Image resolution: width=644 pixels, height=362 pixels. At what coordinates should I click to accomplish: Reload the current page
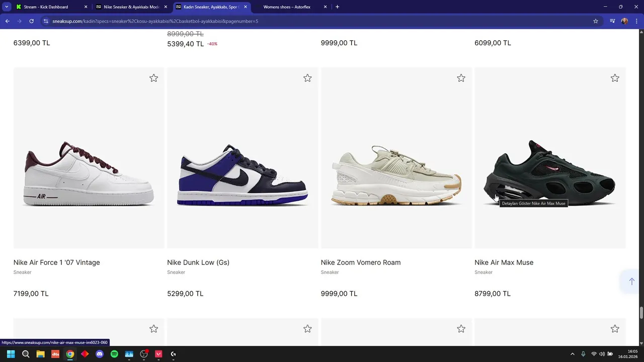coord(31,21)
